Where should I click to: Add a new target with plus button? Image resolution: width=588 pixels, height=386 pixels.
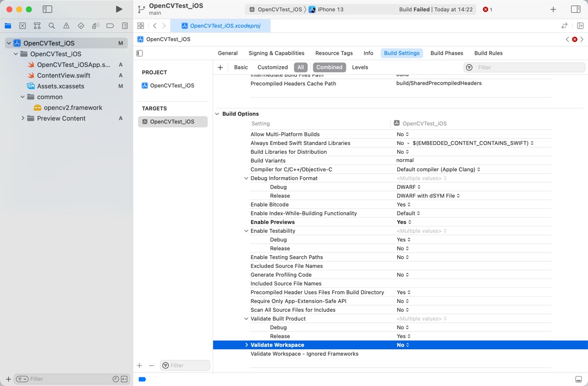139,366
